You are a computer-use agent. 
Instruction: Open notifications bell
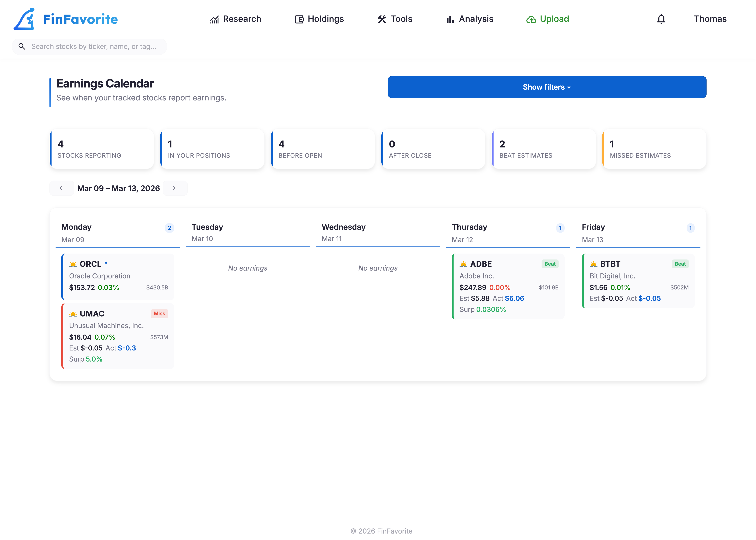coord(661,19)
